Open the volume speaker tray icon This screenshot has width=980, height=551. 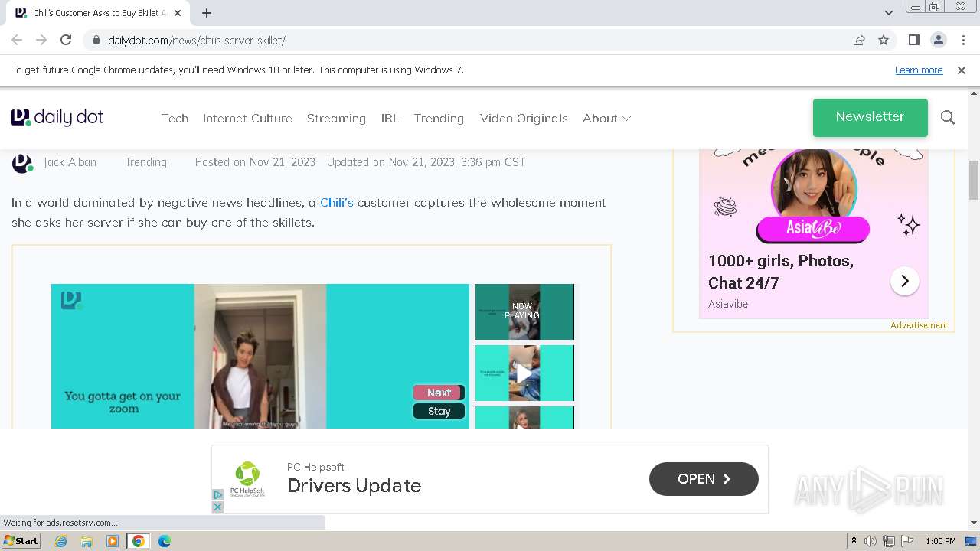871,541
